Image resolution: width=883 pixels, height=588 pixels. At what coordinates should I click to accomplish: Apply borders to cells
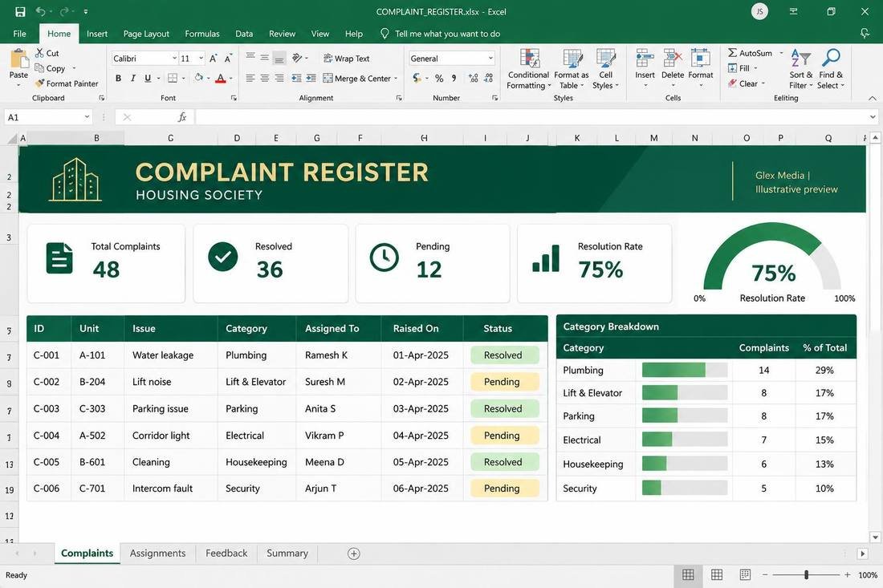173,78
